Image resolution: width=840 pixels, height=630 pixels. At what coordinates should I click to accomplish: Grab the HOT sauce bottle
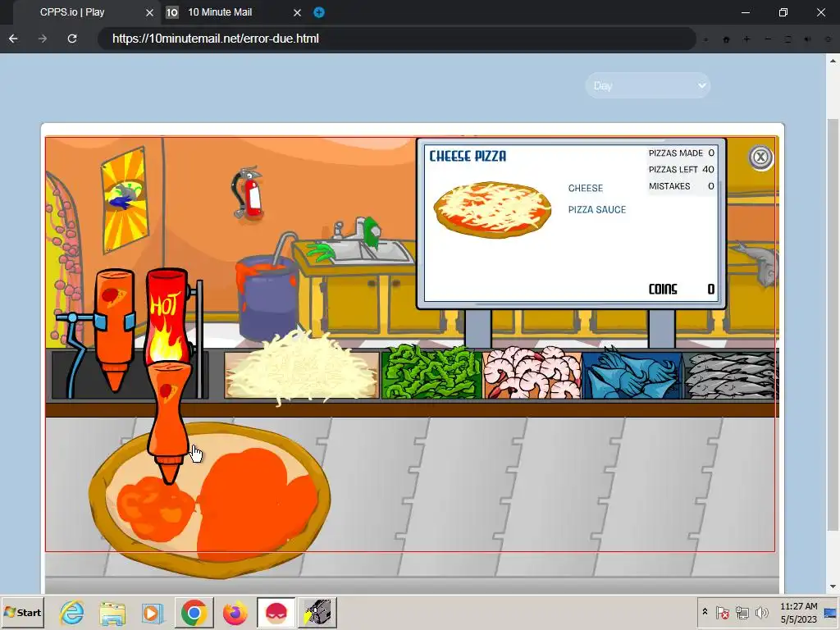(x=167, y=316)
